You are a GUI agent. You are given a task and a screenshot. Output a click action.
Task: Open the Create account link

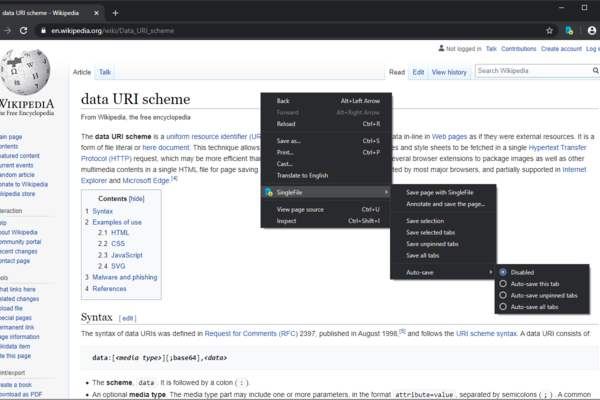pos(561,49)
